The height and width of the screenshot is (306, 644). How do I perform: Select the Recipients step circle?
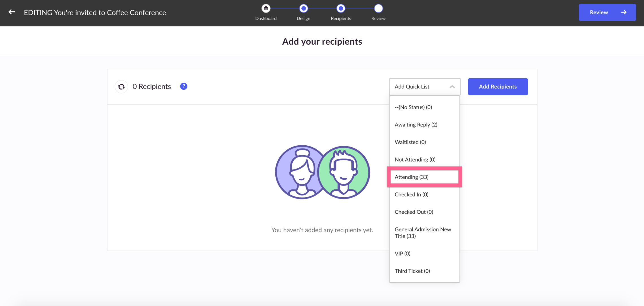tap(341, 8)
